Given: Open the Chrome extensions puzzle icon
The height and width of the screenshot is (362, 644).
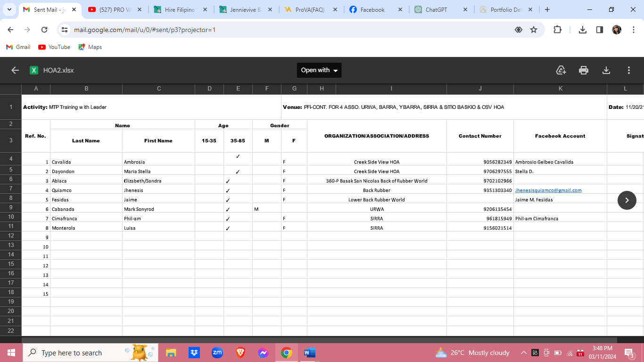Looking at the screenshot, I should [557, 30].
